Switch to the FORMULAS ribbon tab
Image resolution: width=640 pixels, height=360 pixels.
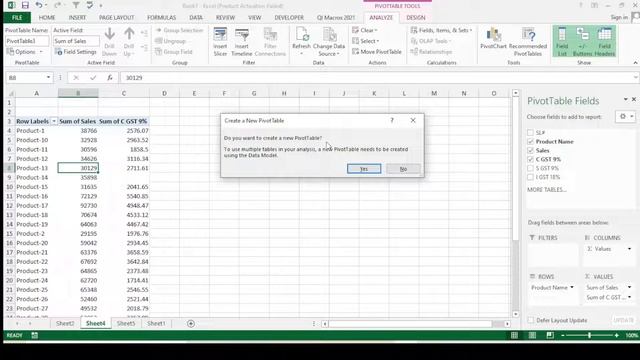coord(162,18)
